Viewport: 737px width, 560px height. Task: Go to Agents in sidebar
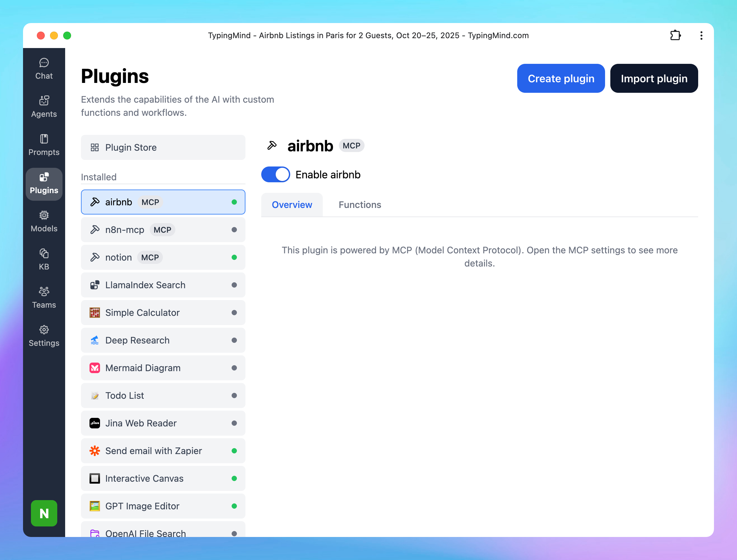coord(44,107)
